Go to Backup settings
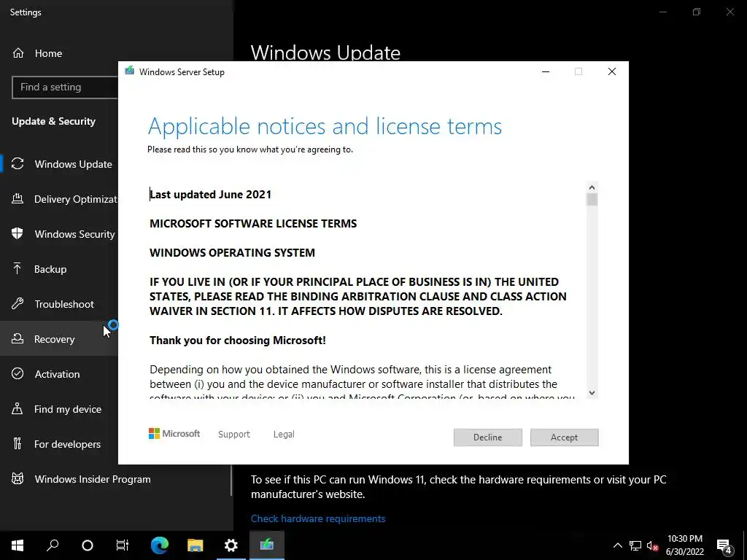Viewport: 747px width, 560px height. (x=59, y=269)
